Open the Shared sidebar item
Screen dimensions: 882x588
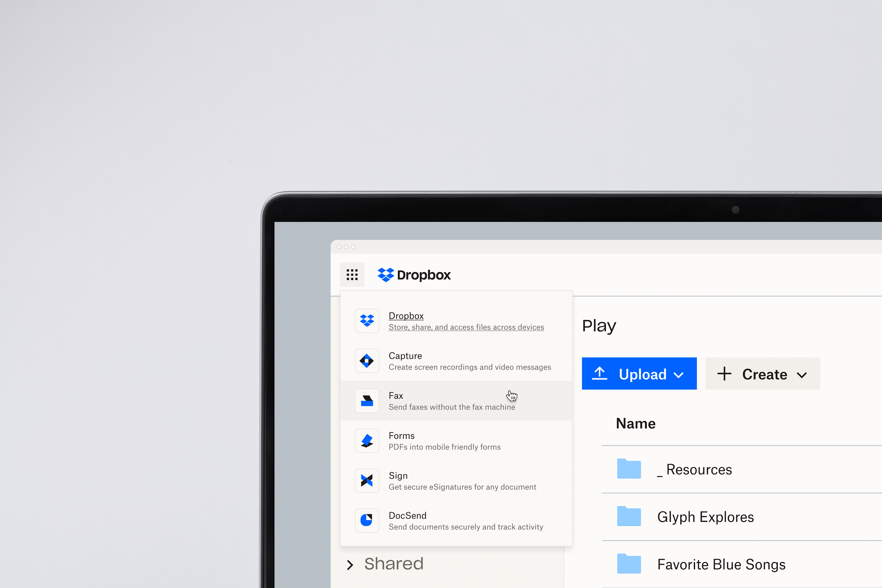click(x=394, y=564)
